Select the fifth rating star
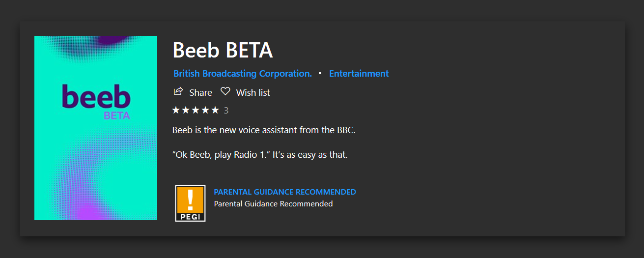 tap(215, 110)
